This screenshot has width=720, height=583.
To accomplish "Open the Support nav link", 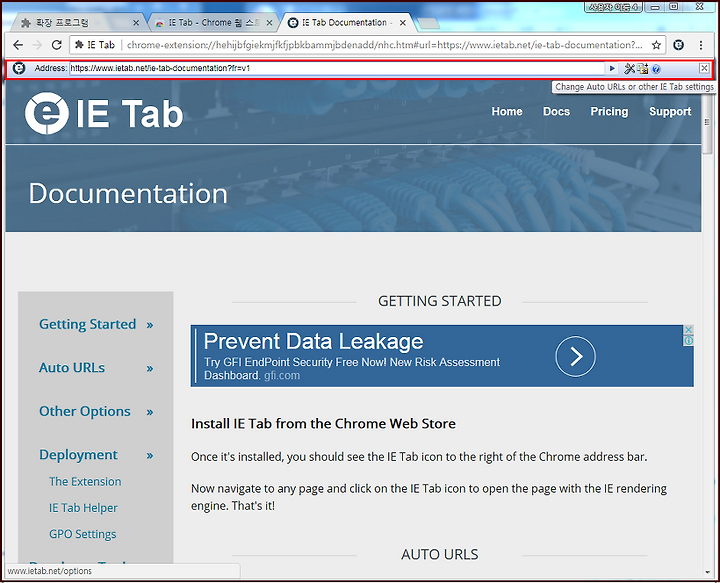I will (670, 112).
